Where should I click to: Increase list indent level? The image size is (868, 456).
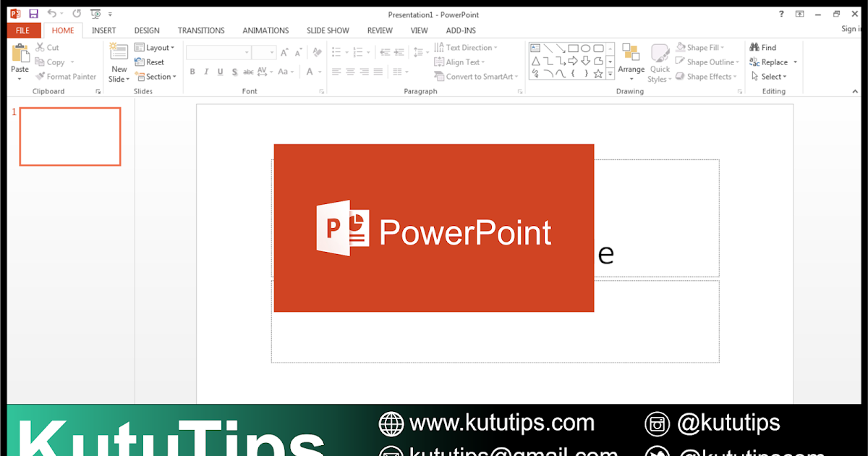point(399,52)
